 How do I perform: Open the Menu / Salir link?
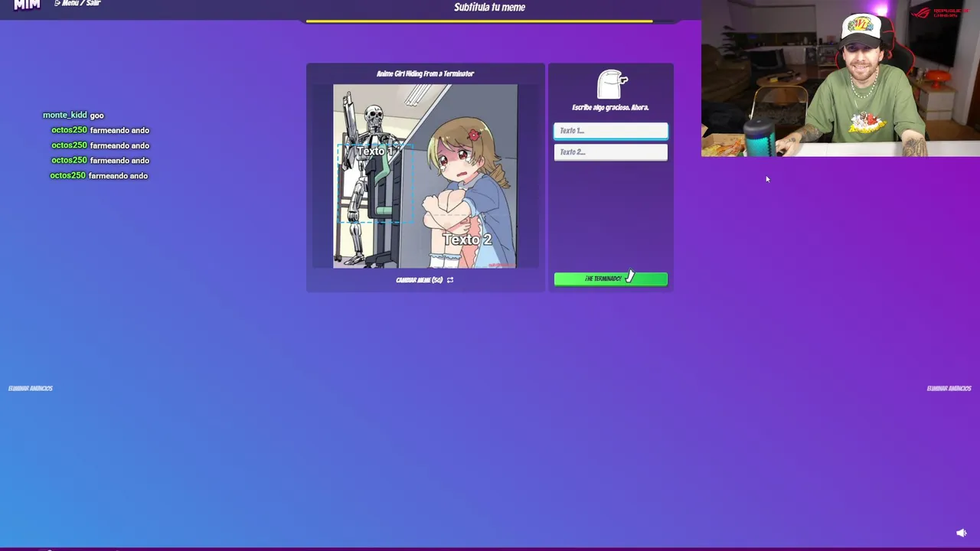coord(77,4)
